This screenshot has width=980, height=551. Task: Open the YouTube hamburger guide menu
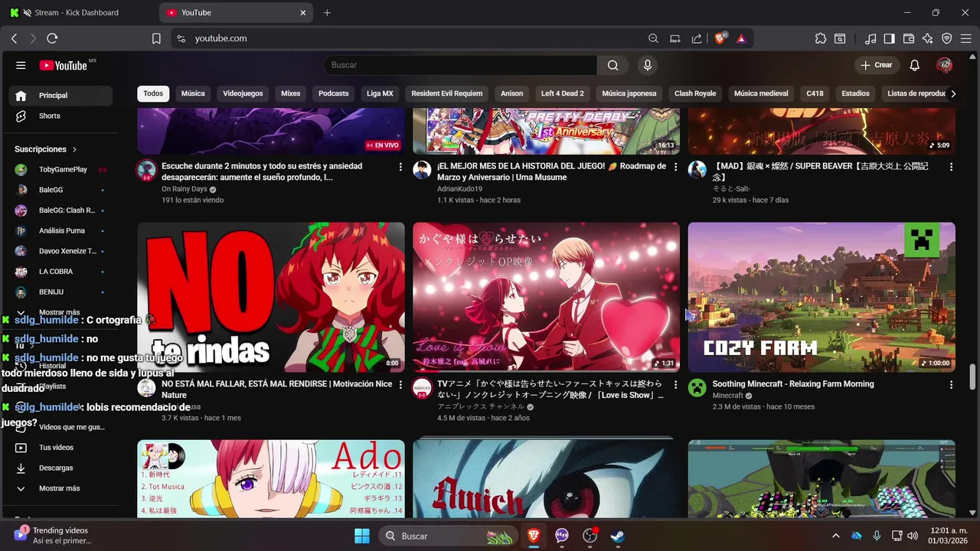[21, 65]
